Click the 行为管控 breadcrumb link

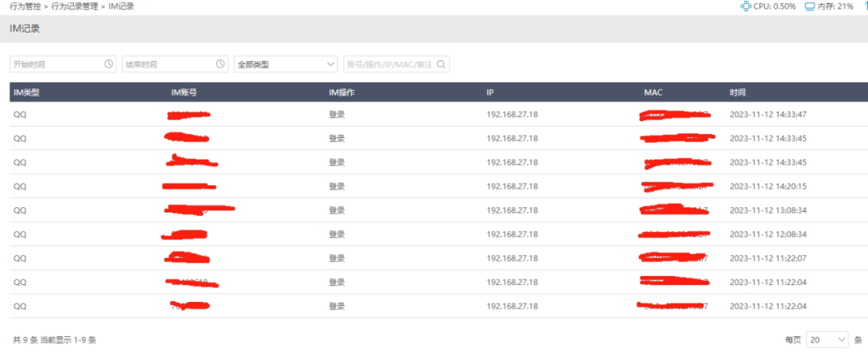click(25, 6)
